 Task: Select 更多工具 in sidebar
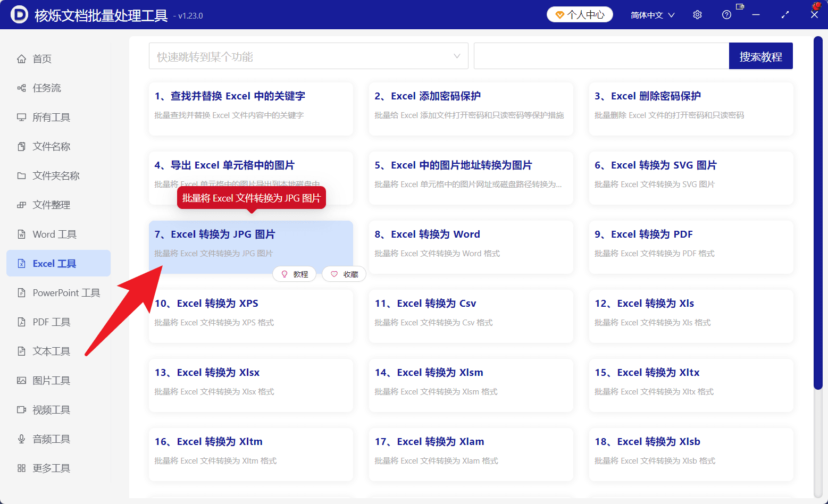point(58,468)
